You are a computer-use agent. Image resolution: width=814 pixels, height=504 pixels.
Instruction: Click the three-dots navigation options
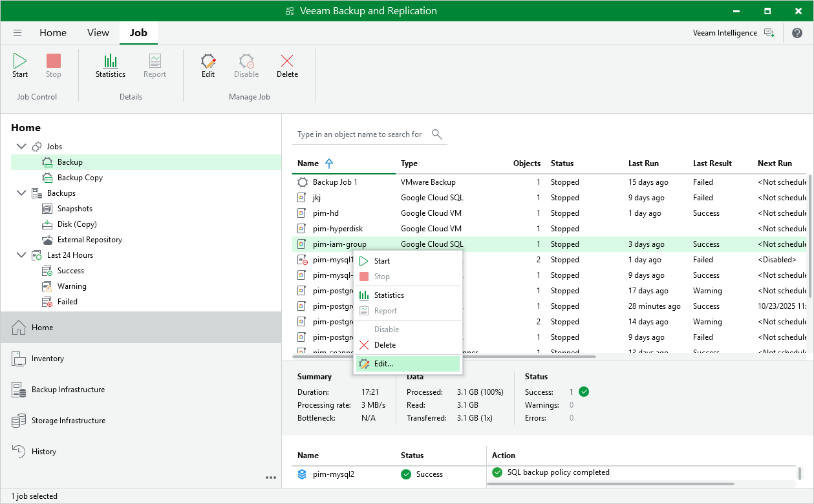tap(271, 478)
